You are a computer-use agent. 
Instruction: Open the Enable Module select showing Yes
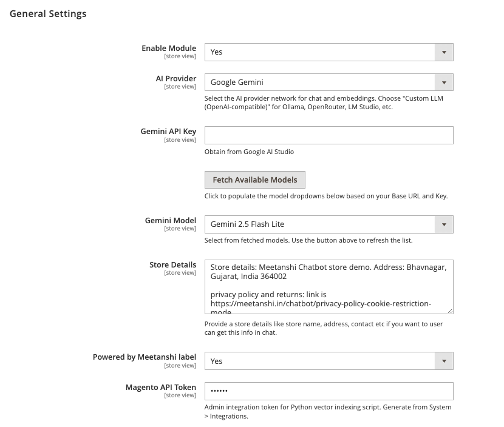coord(329,52)
